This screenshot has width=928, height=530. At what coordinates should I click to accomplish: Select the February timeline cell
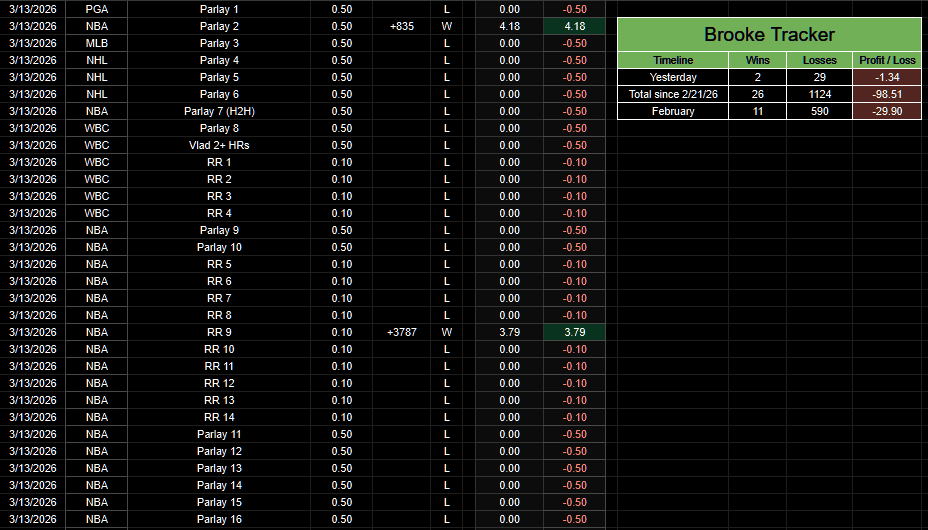[673, 111]
